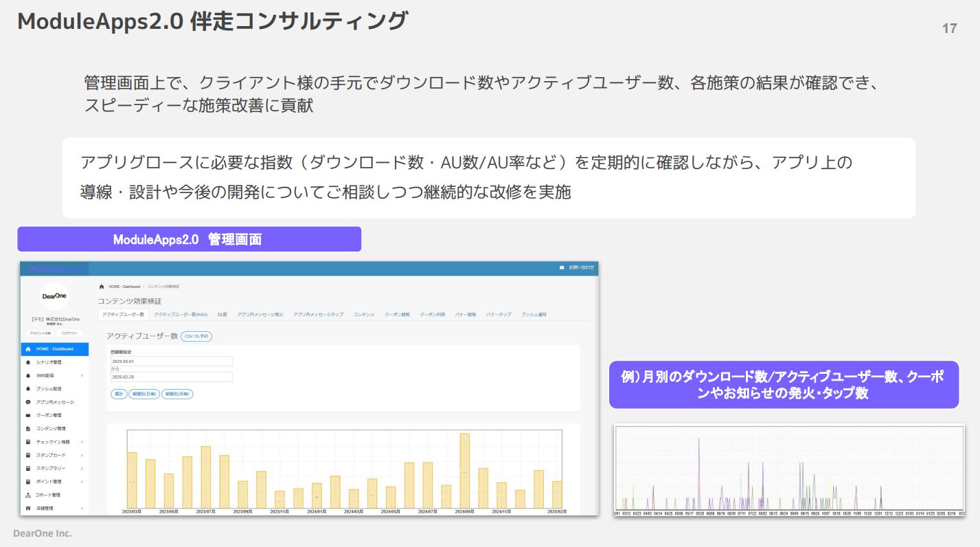
Task: Switch to the DL数 tab
Action: pos(223,314)
